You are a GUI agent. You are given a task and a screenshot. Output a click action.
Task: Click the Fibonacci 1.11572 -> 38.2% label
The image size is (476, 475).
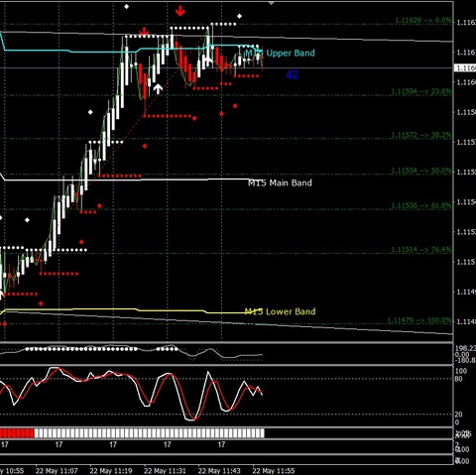tap(421, 135)
